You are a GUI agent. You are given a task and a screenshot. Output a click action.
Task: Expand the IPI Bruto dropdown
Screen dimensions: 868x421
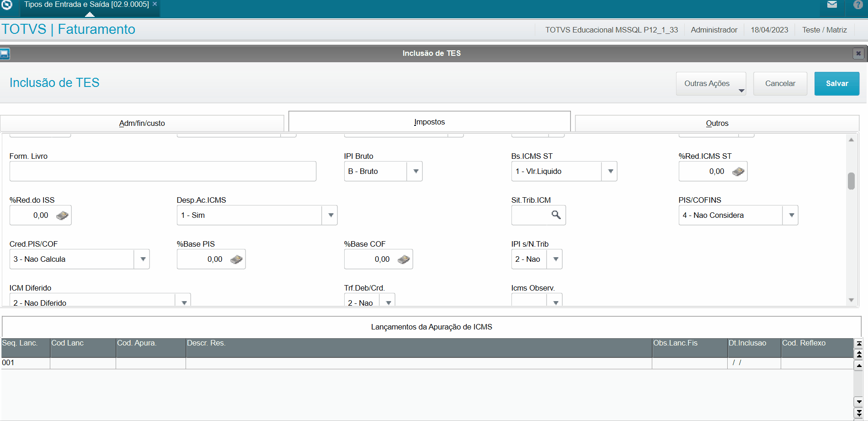415,171
